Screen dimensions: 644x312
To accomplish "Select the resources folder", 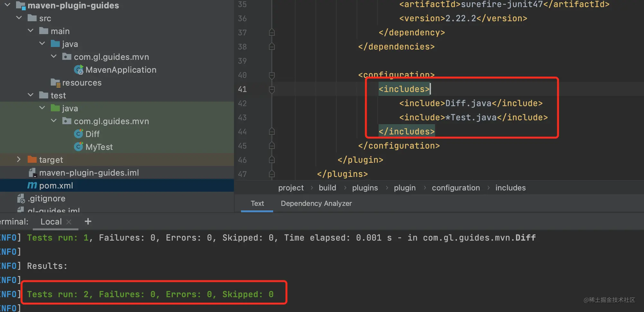I will pyautogui.click(x=82, y=83).
